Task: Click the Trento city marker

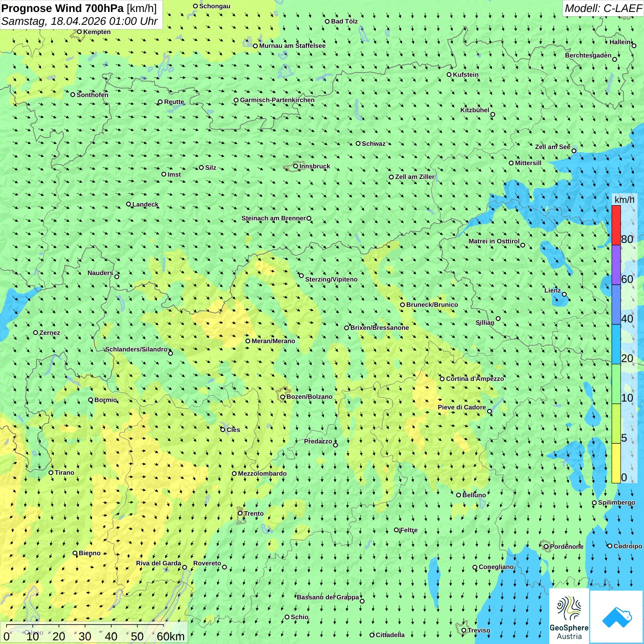Action: (x=240, y=513)
